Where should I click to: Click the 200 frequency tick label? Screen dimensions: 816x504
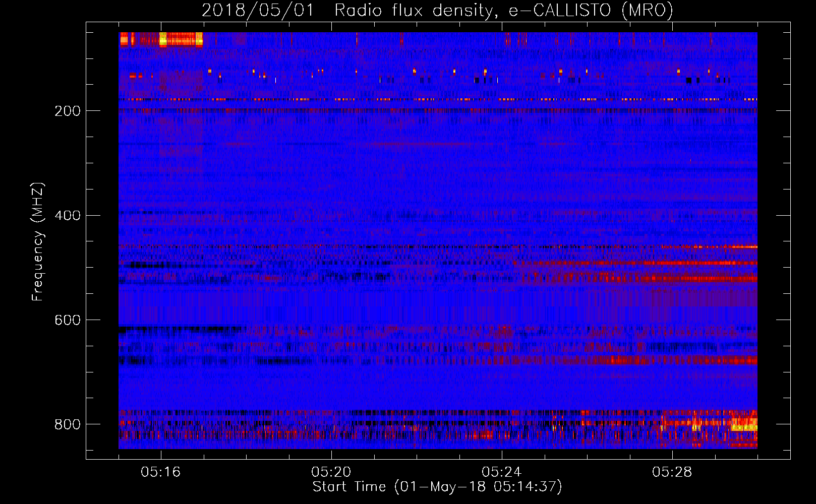tap(68, 111)
